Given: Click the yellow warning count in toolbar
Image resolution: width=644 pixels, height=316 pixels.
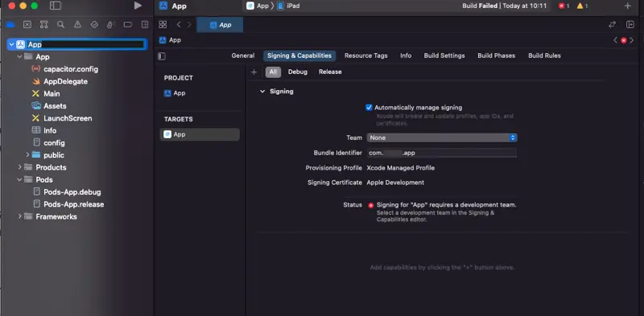Looking at the screenshot, I should pos(582,6).
